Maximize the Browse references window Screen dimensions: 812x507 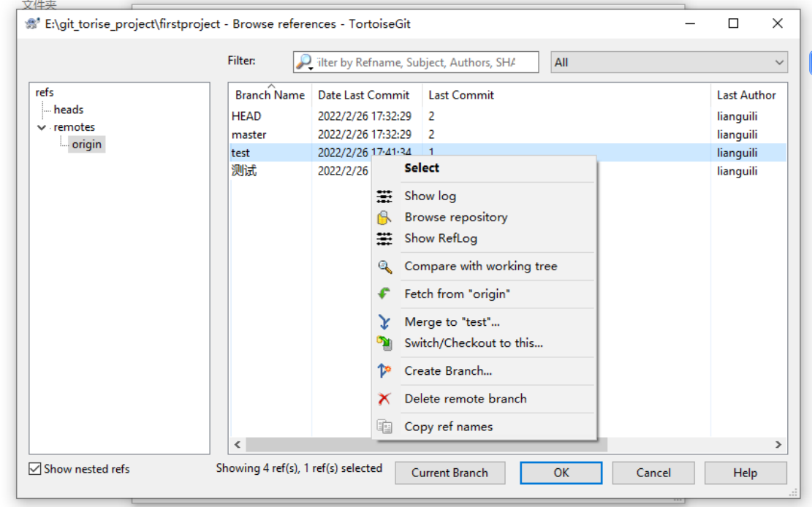point(733,23)
